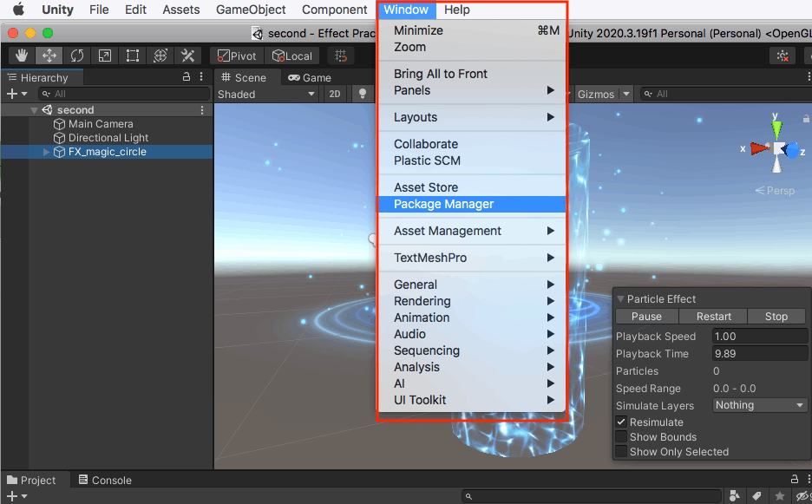The width and height of the screenshot is (812, 504).
Task: Select the combined Transform tool
Action: pyautogui.click(x=160, y=56)
